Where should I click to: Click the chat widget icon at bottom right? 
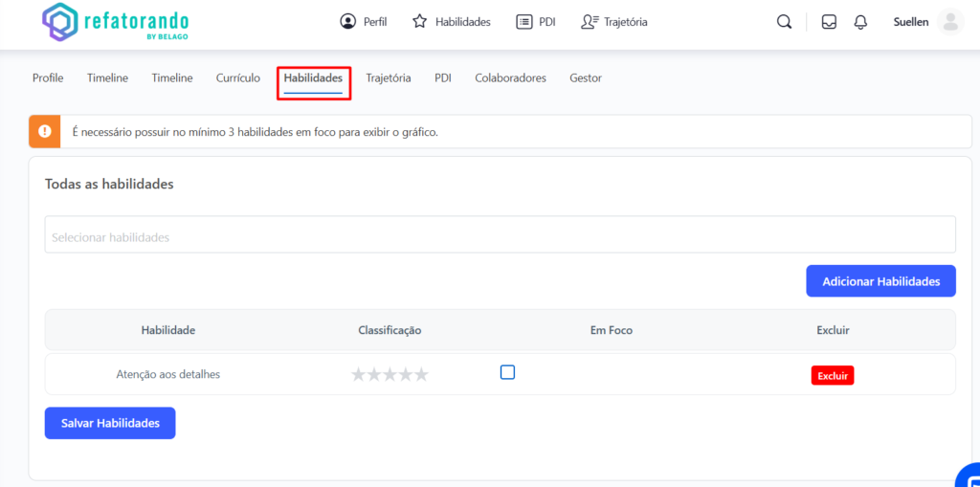tap(969, 476)
